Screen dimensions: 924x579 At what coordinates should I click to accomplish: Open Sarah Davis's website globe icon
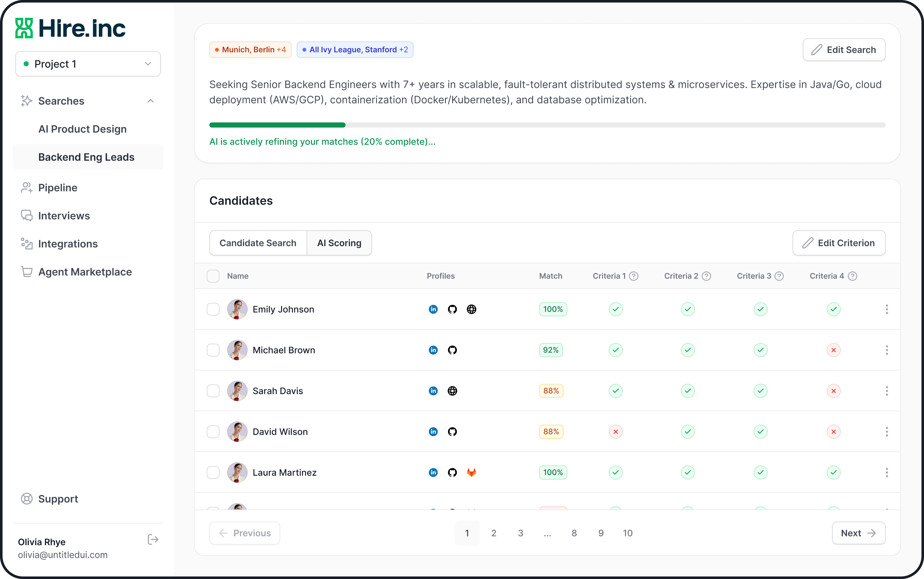(452, 391)
